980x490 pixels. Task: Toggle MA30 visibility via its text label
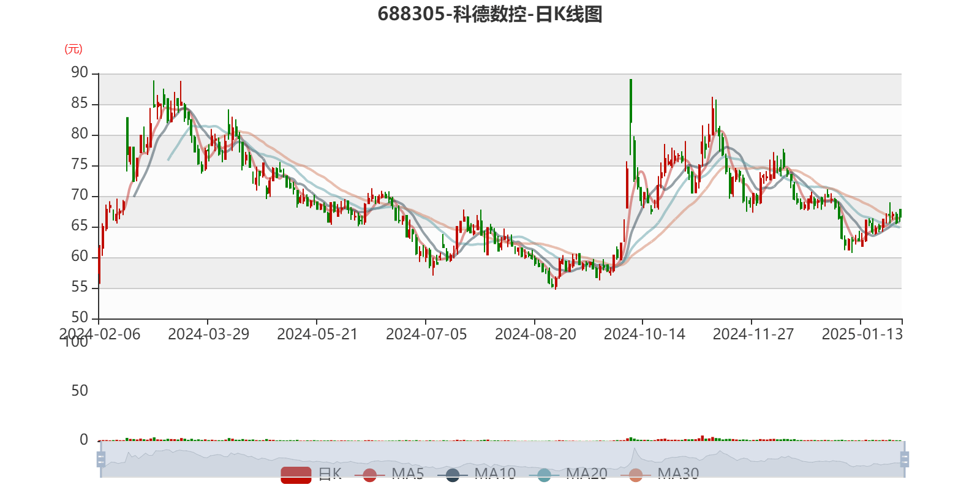678,473
